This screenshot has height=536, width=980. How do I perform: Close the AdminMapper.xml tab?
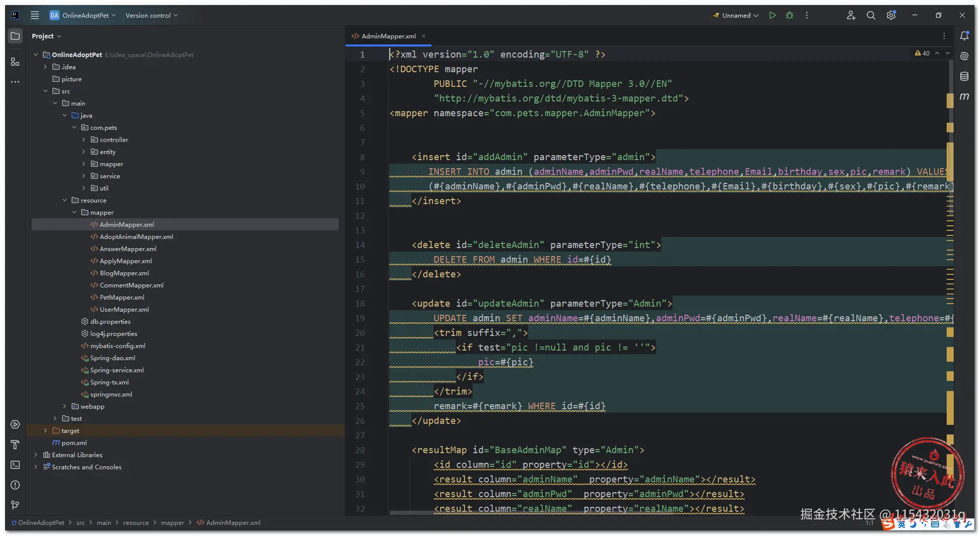424,36
